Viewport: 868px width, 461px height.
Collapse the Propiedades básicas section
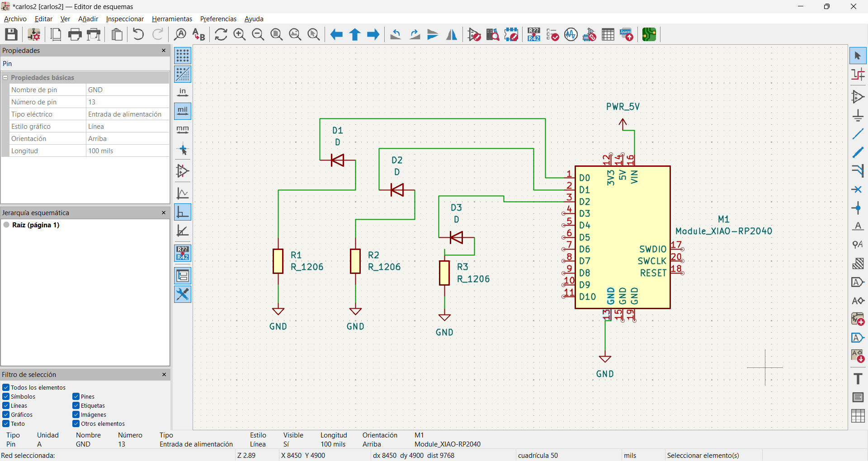(5, 77)
